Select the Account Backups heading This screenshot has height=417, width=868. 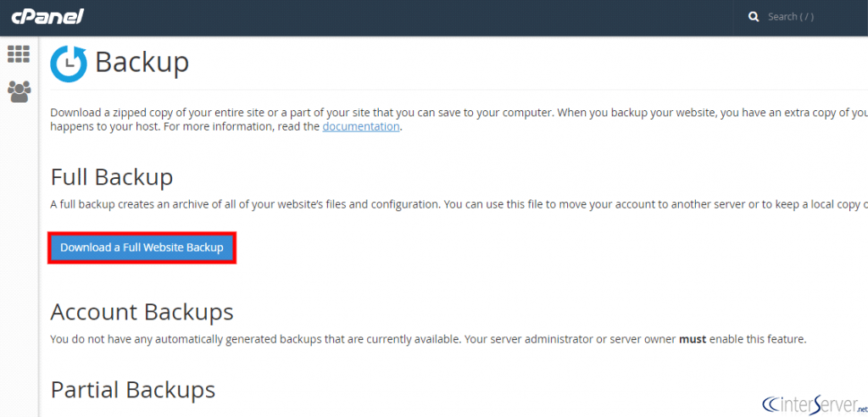click(x=142, y=312)
